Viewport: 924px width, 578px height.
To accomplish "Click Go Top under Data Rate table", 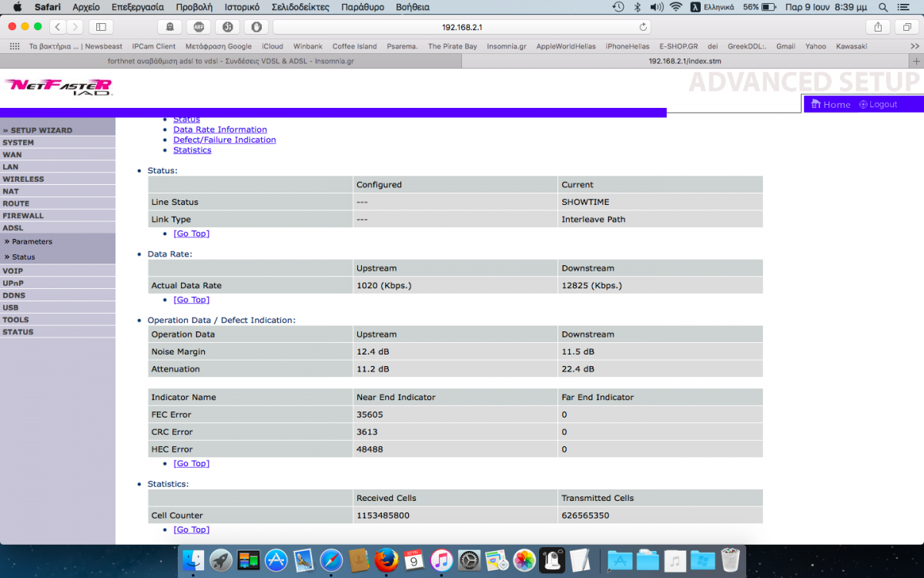I will point(191,300).
